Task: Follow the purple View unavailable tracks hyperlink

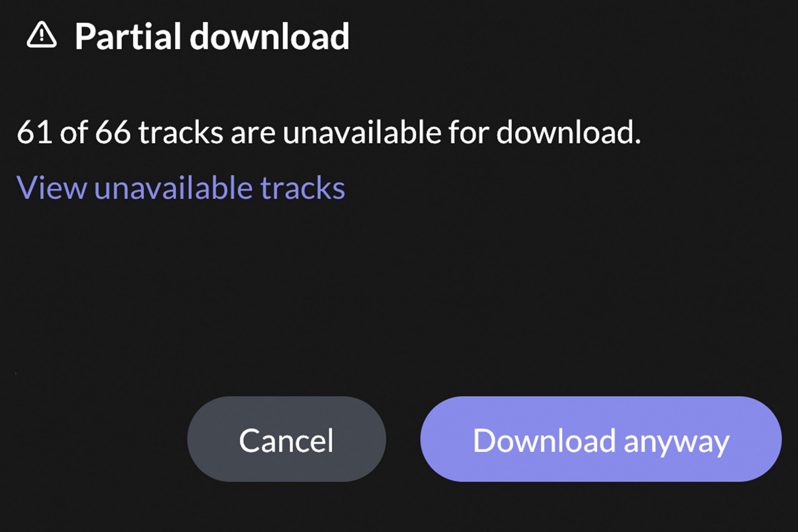Action: [181, 188]
